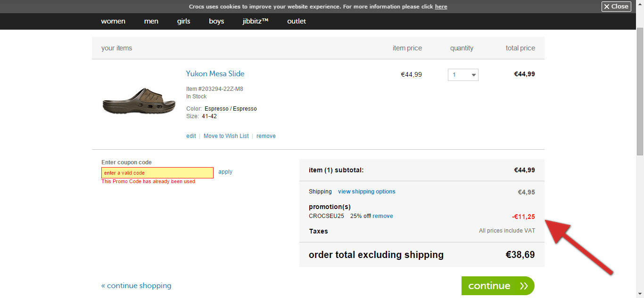Open the outlet menu
The image size is (644, 298).
(297, 21)
